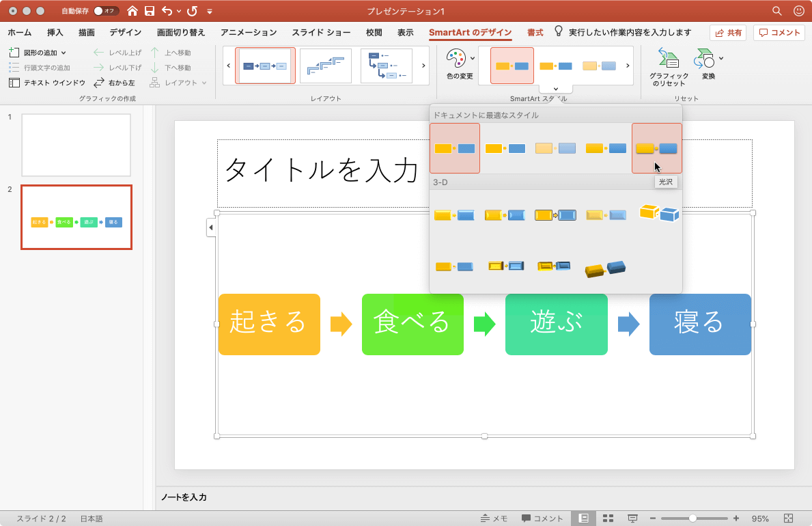Click the ノートを入力 notes field
The image size is (812, 526).
184,497
